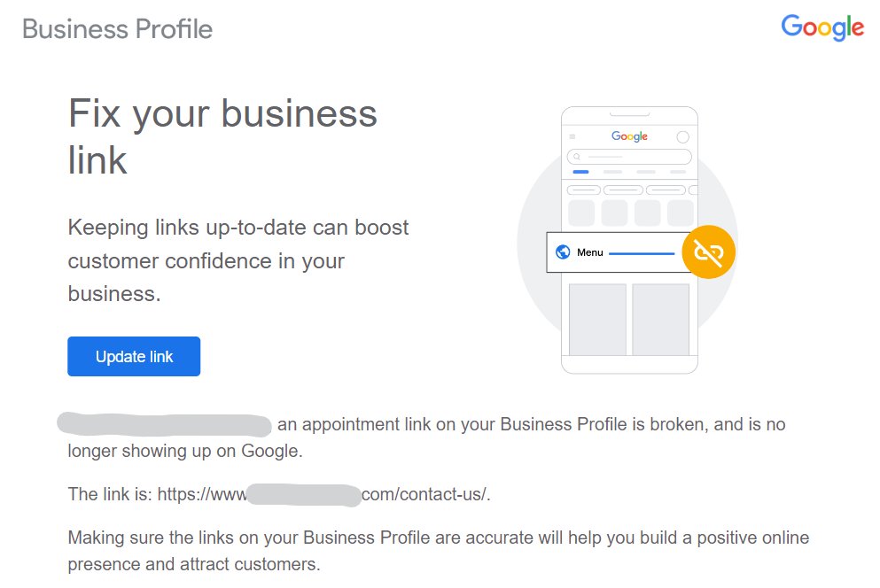Click the Business Profile header title
The image size is (880, 588).
pyautogui.click(x=117, y=29)
